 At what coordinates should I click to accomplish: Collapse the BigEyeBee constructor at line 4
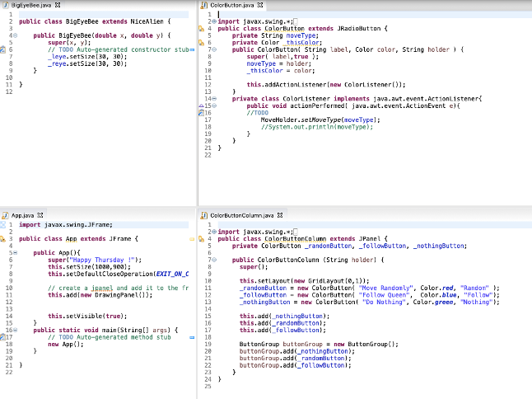click(x=16, y=35)
